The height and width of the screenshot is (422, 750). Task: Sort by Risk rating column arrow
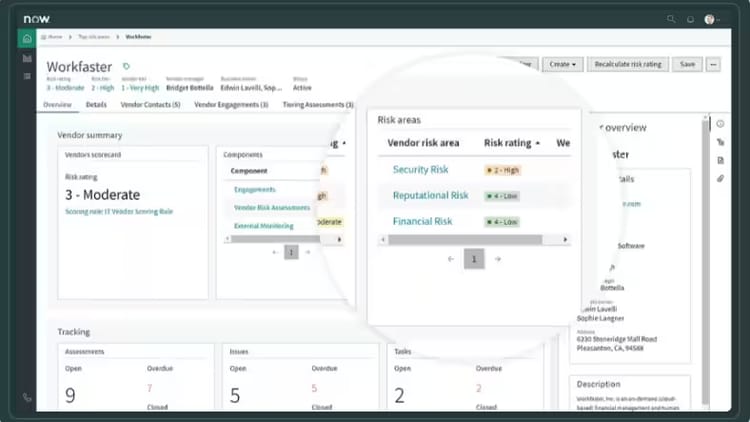[x=538, y=143]
